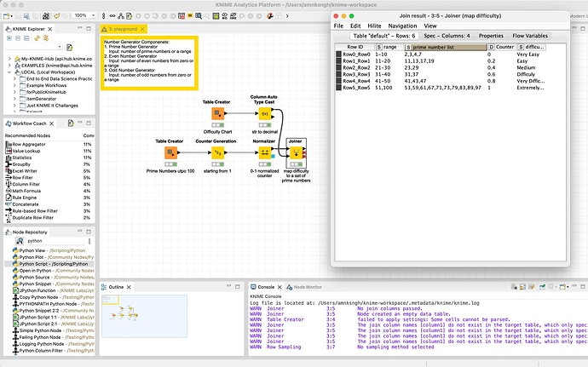Image resolution: width=588 pixels, height=367 pixels.
Task: Click the auto-layout nodes toolbar icon
Action: 121,15
